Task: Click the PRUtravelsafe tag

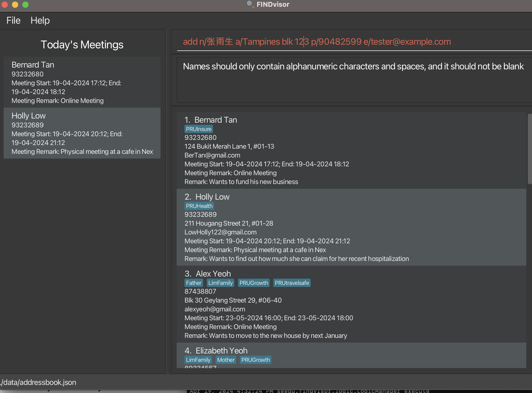Action: (292, 283)
